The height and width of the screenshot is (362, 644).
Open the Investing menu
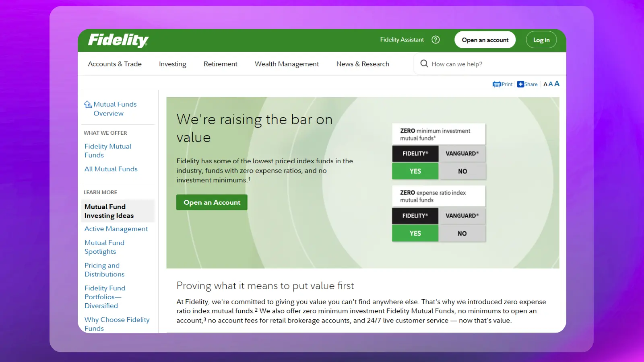tap(173, 64)
